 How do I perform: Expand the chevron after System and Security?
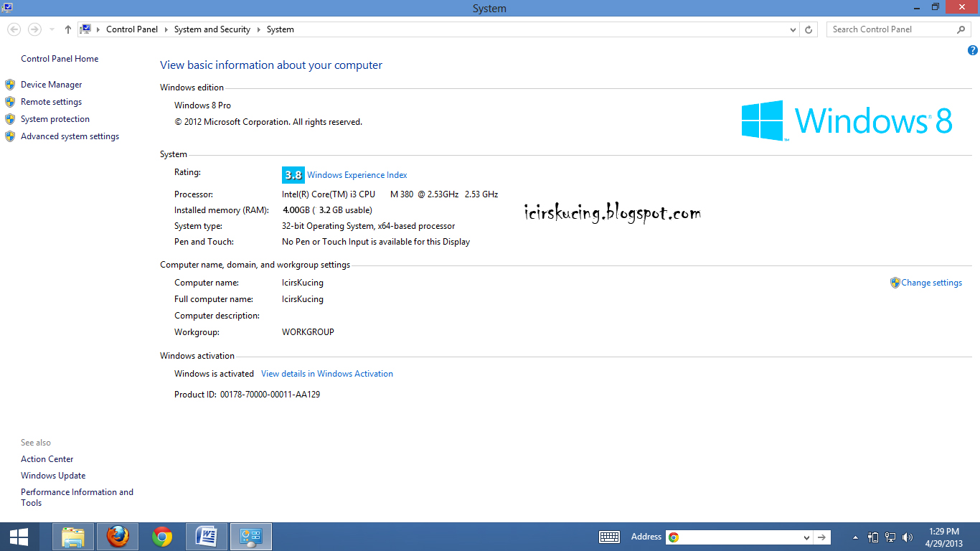[259, 29]
